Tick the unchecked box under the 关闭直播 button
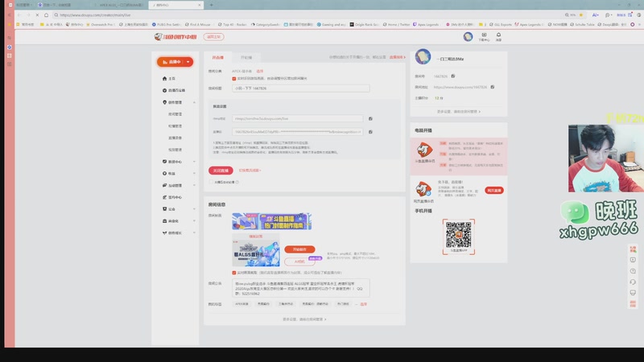644x362 pixels. (x=211, y=183)
